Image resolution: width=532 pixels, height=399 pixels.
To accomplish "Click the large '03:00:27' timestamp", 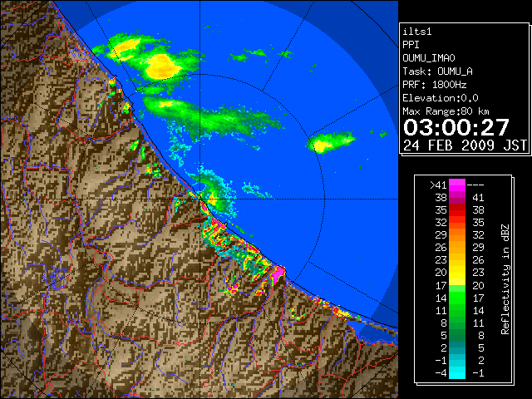I will [456, 127].
